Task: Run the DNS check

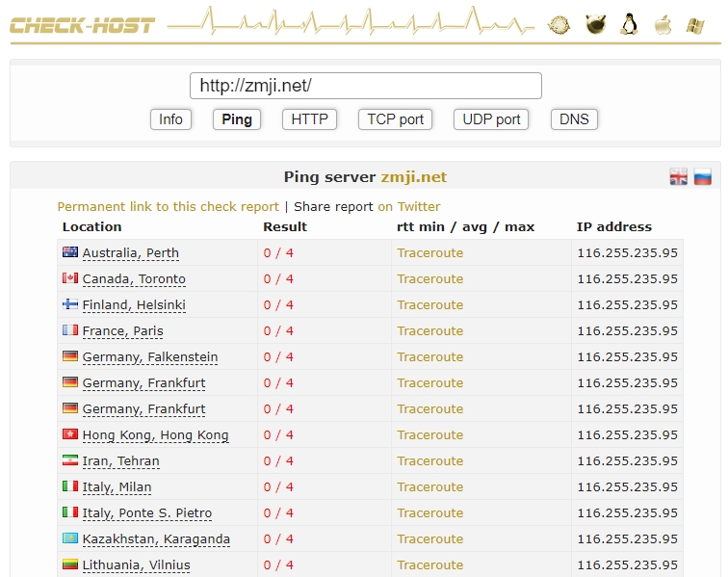Action: point(574,119)
